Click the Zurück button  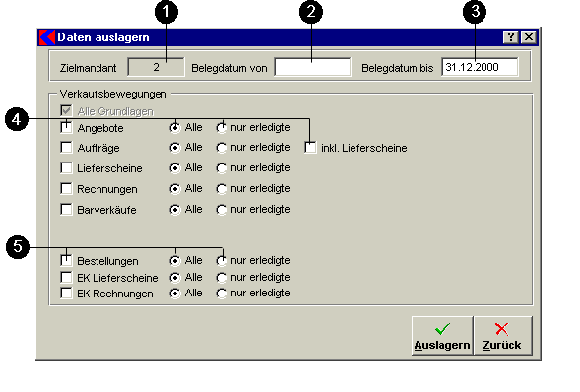point(502,336)
